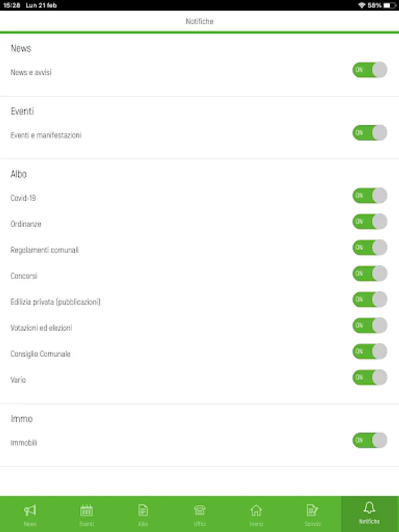Tap the battery status indicator

(389, 5)
